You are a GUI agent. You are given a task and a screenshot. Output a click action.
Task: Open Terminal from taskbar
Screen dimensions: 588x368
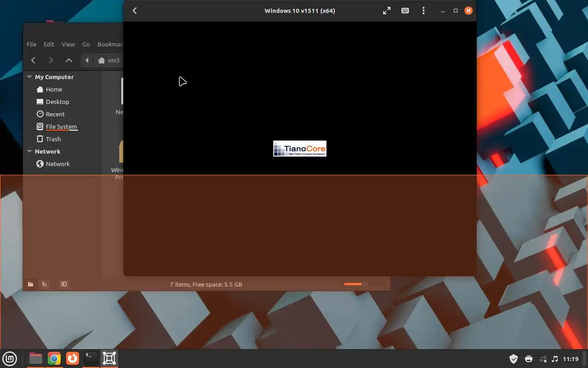tap(91, 358)
